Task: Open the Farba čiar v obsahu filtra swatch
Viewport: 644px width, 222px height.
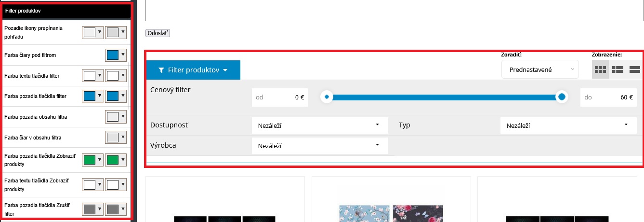Action: point(116,138)
